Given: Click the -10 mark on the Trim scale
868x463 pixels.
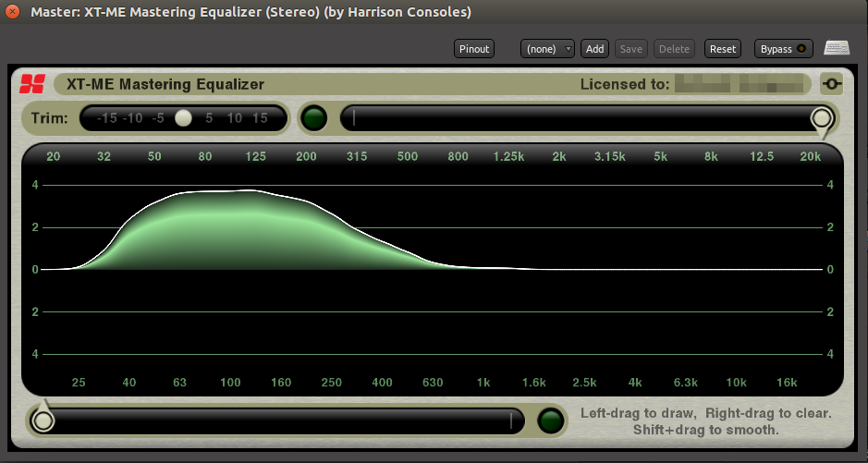Looking at the screenshot, I should (x=132, y=117).
